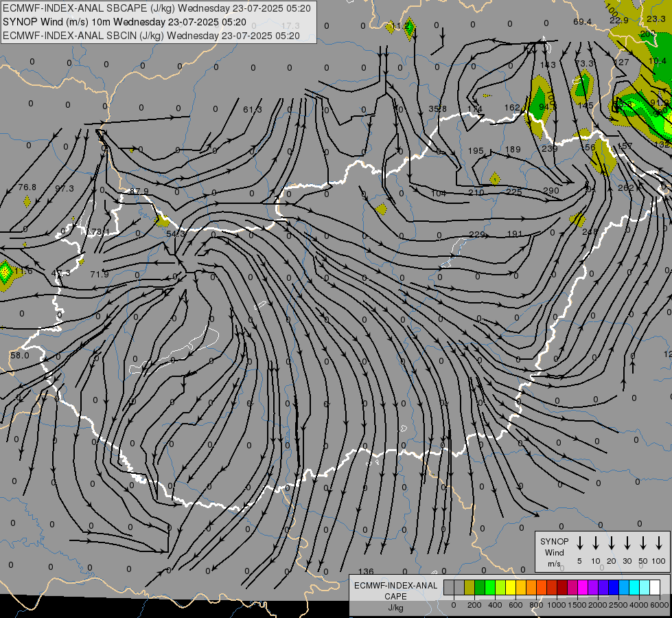Click the 104 CAPE value on the map
This screenshot has height=618, width=672.
click(439, 194)
